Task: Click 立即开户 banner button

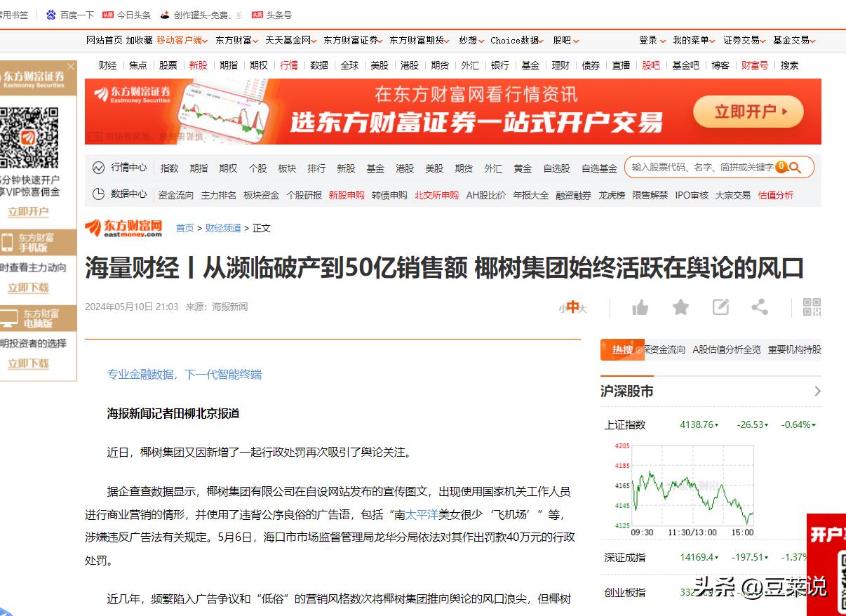Action: tap(748, 112)
